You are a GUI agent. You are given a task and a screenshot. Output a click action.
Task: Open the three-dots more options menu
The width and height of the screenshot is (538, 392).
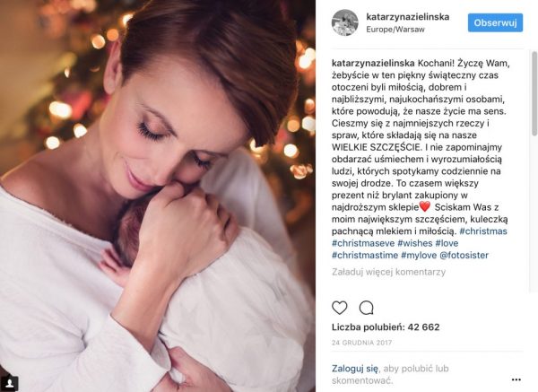tap(516, 379)
